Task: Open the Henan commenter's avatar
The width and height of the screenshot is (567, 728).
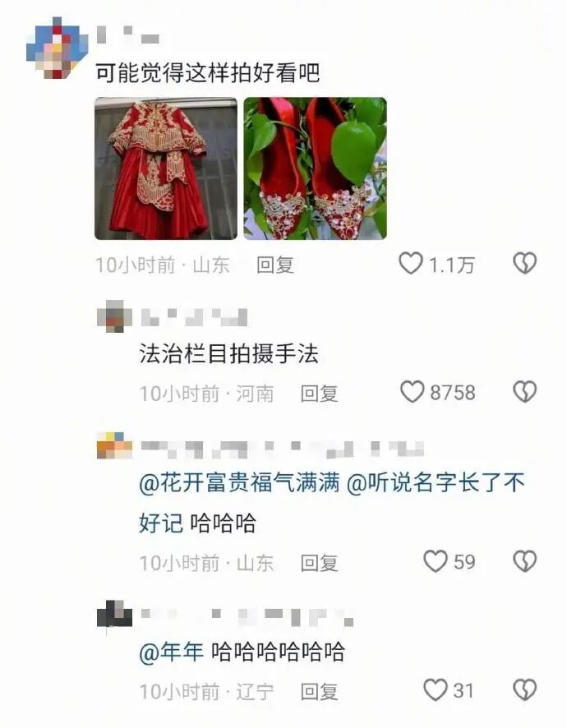Action: [x=114, y=316]
